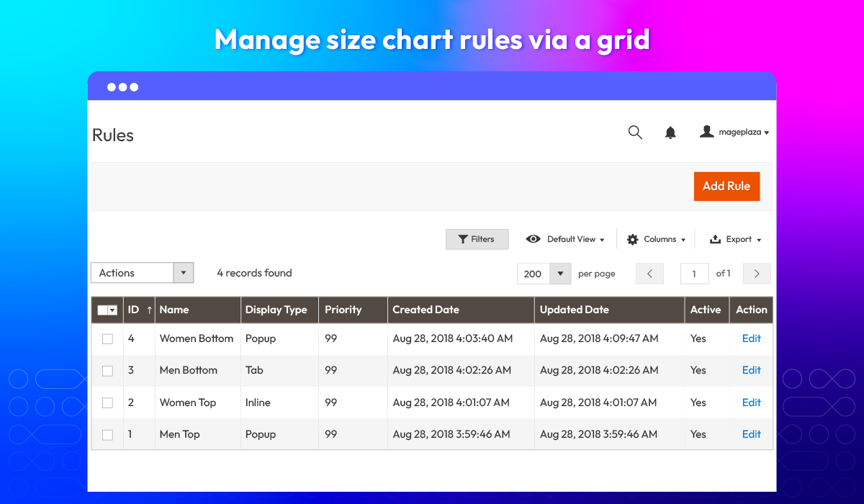Open the Default View eye menu
864x504 pixels.
pos(565,239)
